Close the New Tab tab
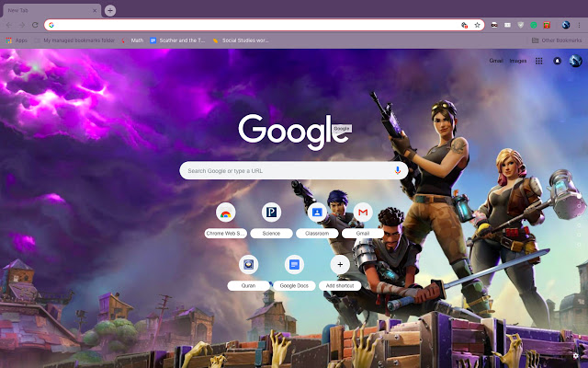588x368 pixels. [x=95, y=10]
